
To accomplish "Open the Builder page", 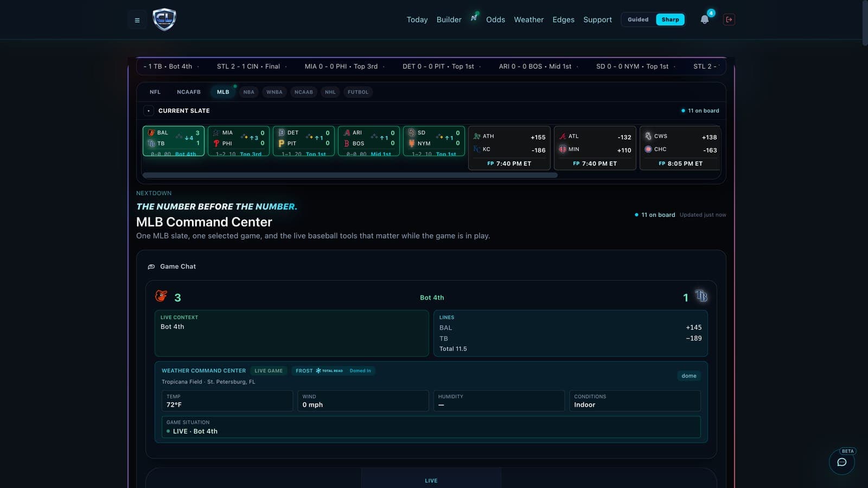I will point(449,20).
